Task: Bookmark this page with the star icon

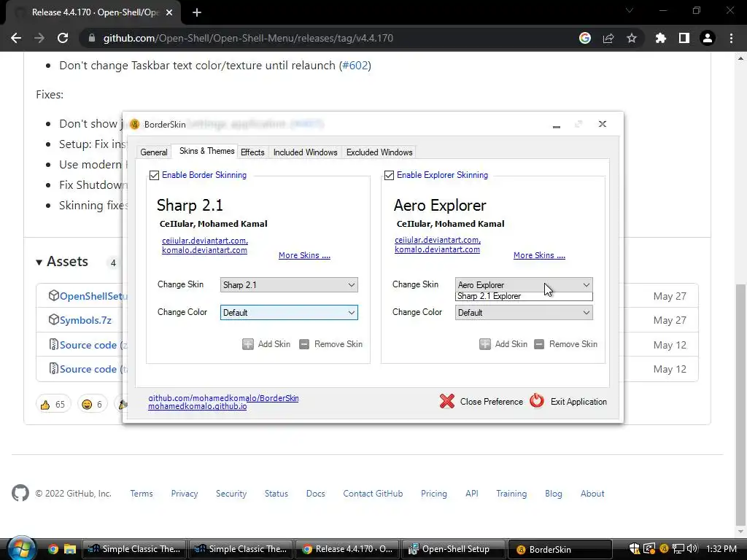Action: pyautogui.click(x=632, y=38)
